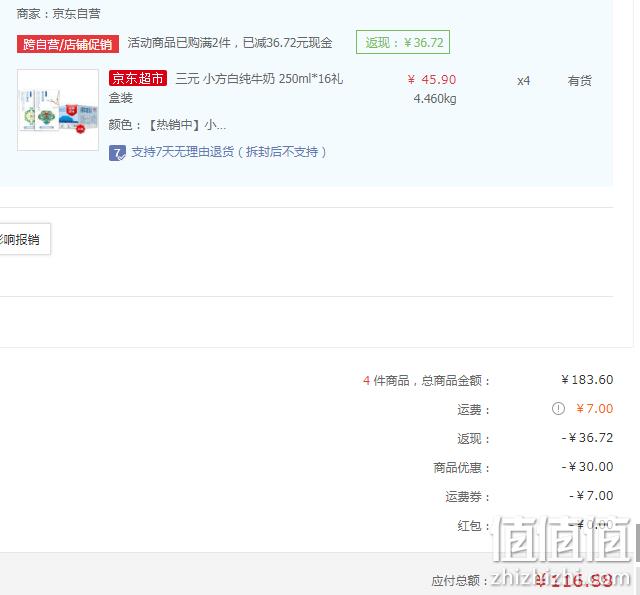This screenshot has width=640, height=595.
Task: Open the 三元 milk product thumbnail
Action: point(58,110)
